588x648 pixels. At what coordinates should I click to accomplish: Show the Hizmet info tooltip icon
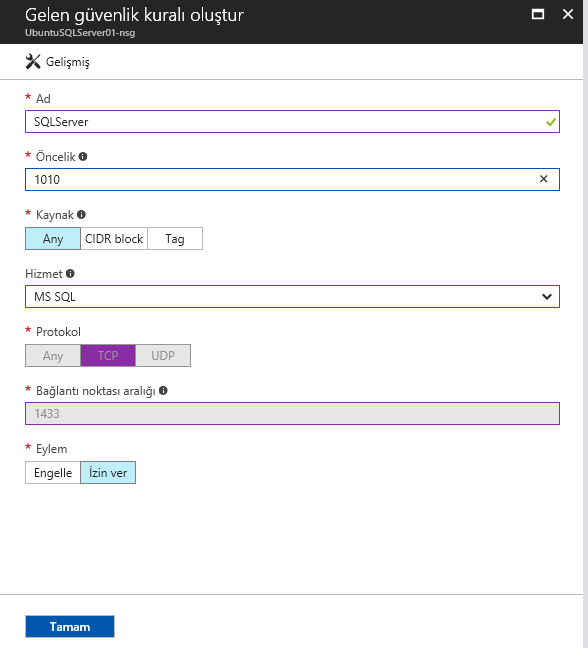point(70,274)
